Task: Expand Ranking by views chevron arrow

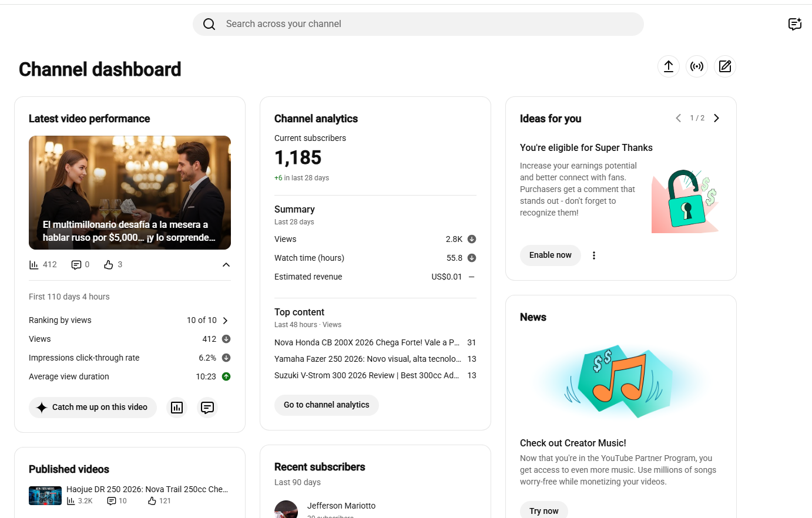Action: pos(226,321)
